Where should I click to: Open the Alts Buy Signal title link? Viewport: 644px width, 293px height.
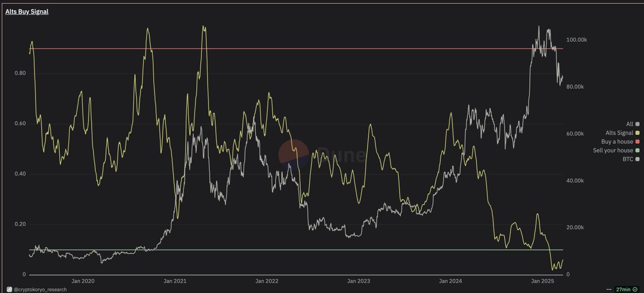coord(27,11)
